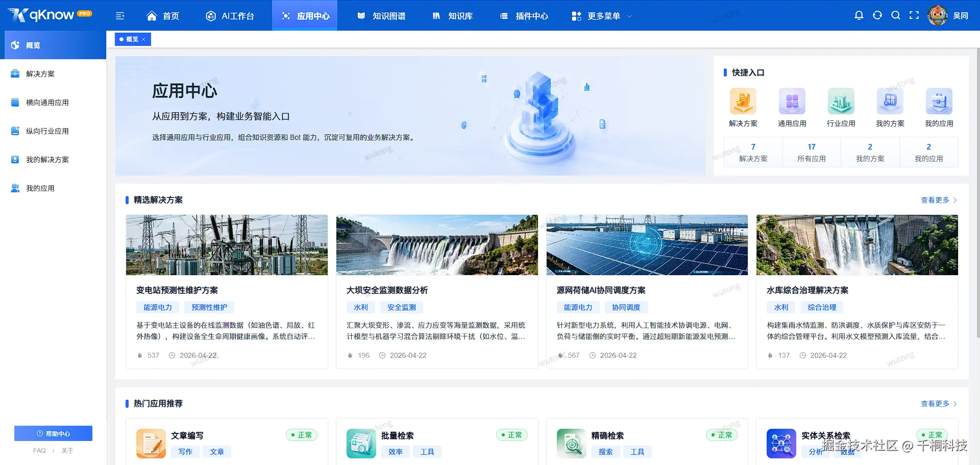Click 查看更多 for 热门应用推荐

point(939,404)
